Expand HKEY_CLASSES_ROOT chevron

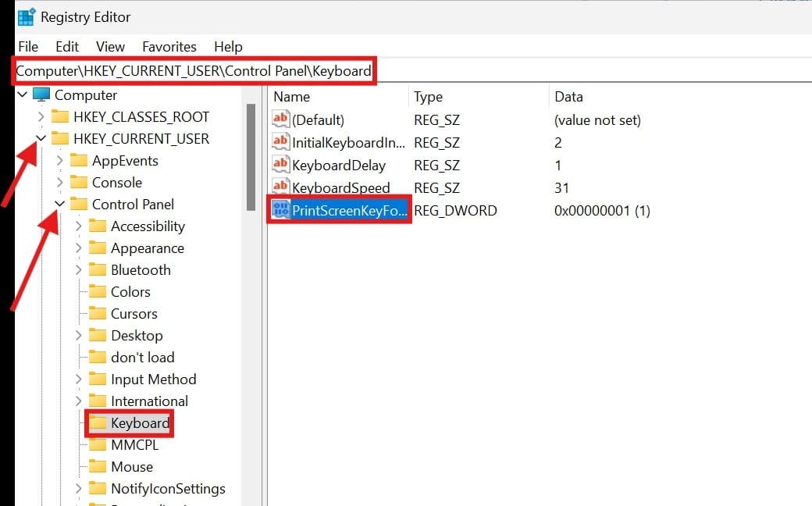pyautogui.click(x=41, y=116)
